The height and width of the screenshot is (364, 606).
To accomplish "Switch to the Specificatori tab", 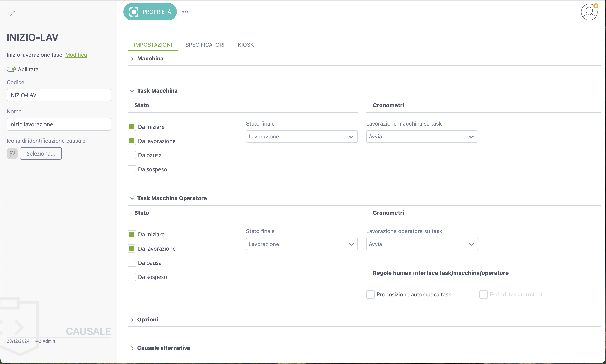I will [x=205, y=45].
